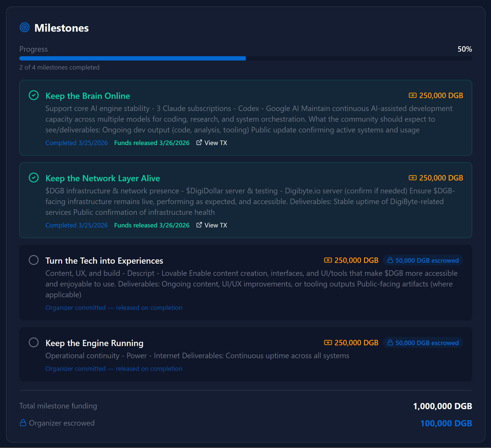Click Funds released 3/26/2026 on first milestone

pos(152,143)
